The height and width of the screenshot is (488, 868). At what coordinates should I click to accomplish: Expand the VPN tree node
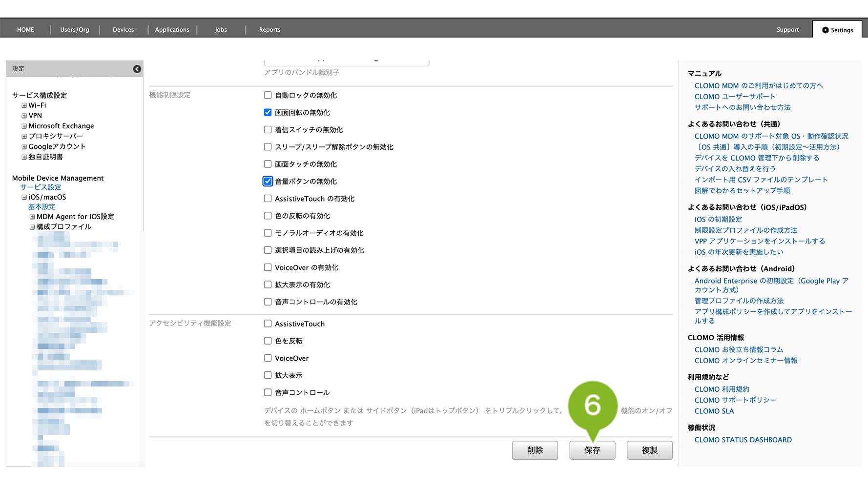tap(24, 116)
